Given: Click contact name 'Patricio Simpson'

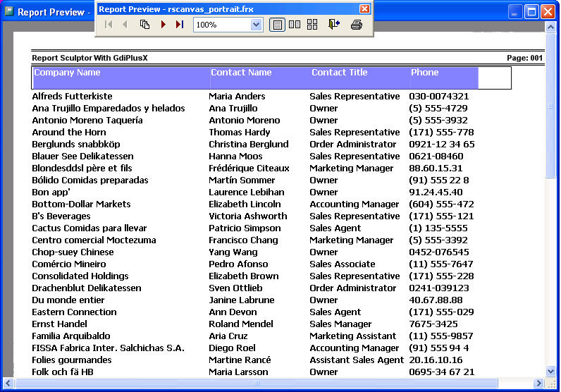Looking at the screenshot, I should (245, 228).
